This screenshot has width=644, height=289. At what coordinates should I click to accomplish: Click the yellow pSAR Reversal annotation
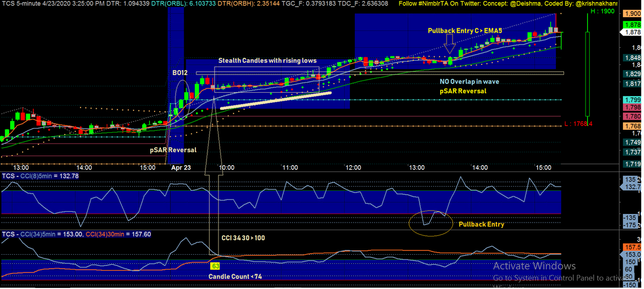(463, 91)
